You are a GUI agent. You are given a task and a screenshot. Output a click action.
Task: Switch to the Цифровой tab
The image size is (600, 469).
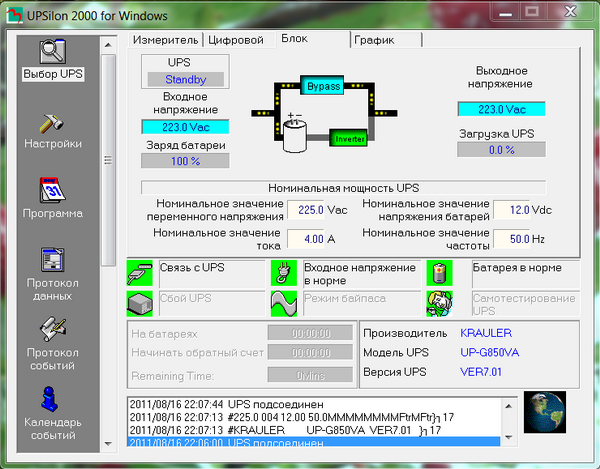(x=236, y=40)
